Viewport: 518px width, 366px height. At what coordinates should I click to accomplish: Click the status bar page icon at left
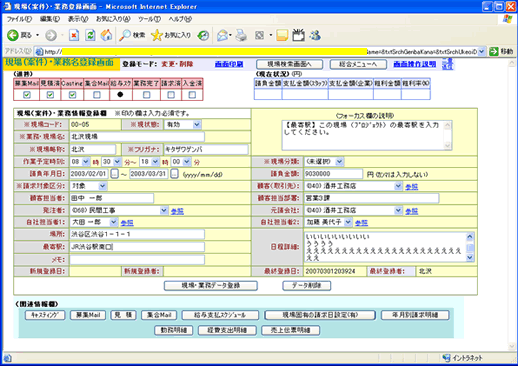tap(8, 358)
